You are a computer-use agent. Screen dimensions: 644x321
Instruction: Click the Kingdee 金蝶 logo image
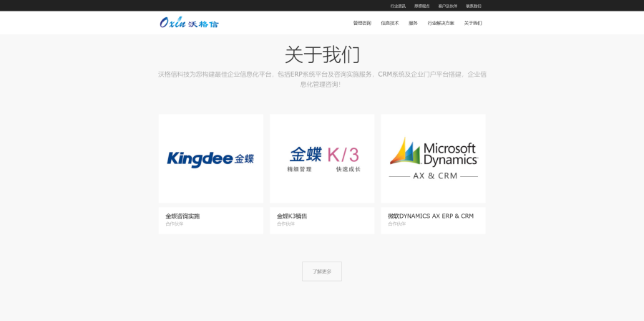[211, 158]
